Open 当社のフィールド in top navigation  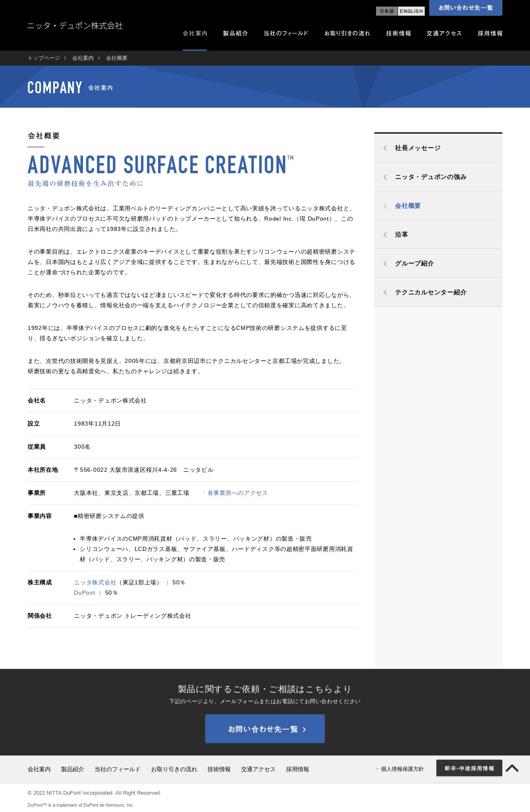(x=286, y=33)
